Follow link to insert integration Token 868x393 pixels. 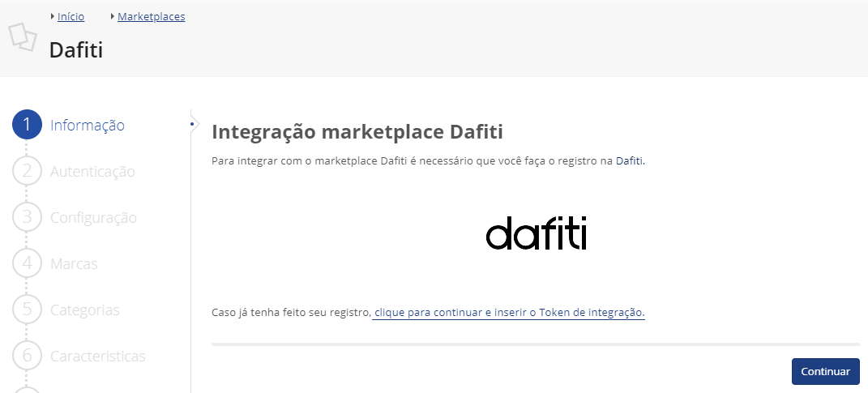509,313
